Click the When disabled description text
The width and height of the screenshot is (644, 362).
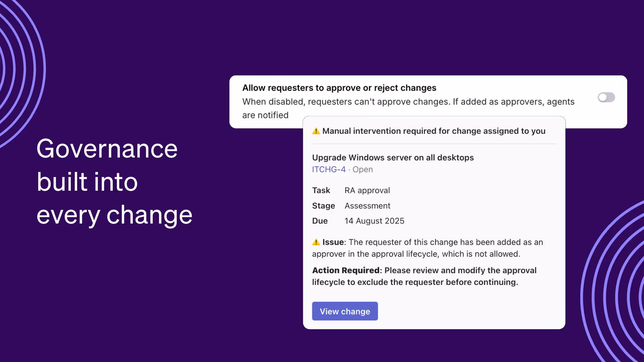(408, 102)
